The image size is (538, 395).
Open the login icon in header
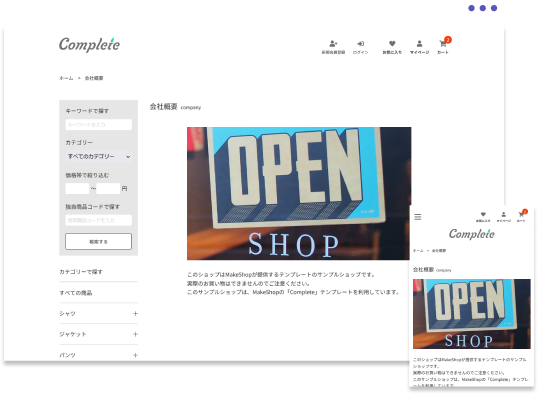[360, 44]
